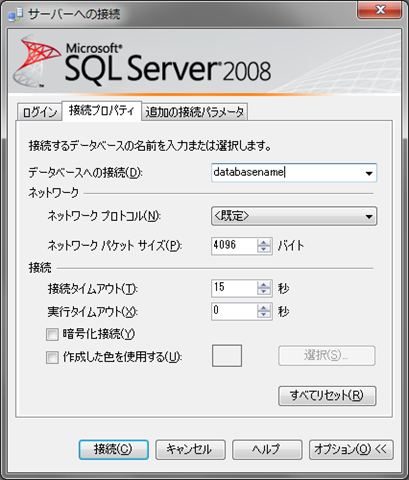This screenshot has height=480, width=409.
Task: Enable the 暗号化接続 checkbox
Action: pyautogui.click(x=52, y=335)
